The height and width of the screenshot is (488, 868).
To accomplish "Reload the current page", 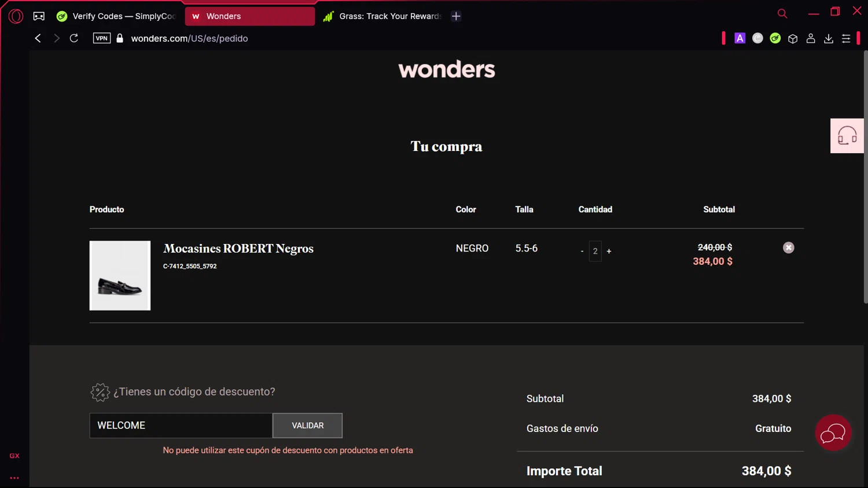I will (74, 38).
